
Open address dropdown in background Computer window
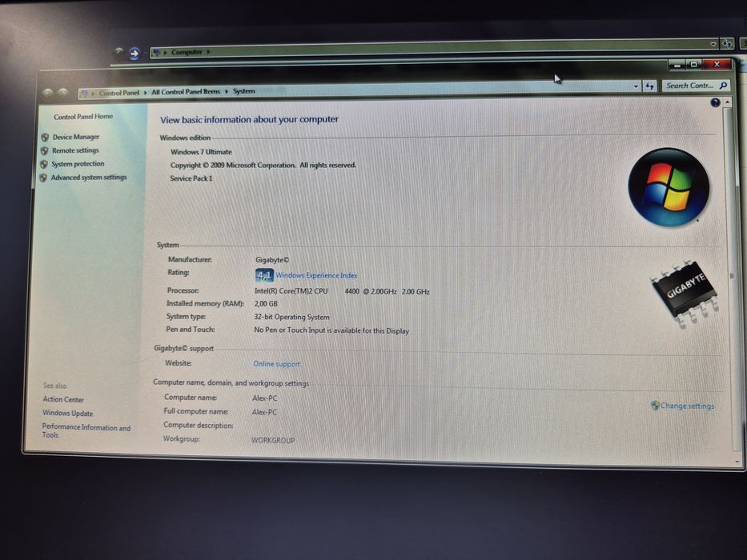click(x=713, y=44)
